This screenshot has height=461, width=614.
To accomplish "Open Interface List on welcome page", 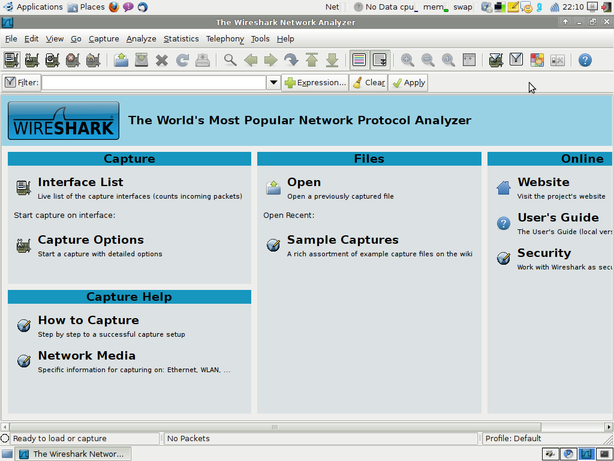I will point(80,182).
